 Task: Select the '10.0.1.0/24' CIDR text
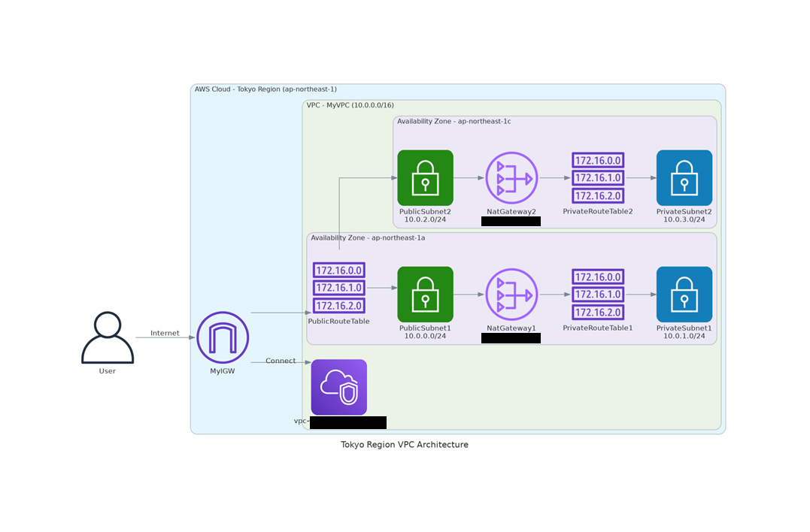tap(684, 336)
